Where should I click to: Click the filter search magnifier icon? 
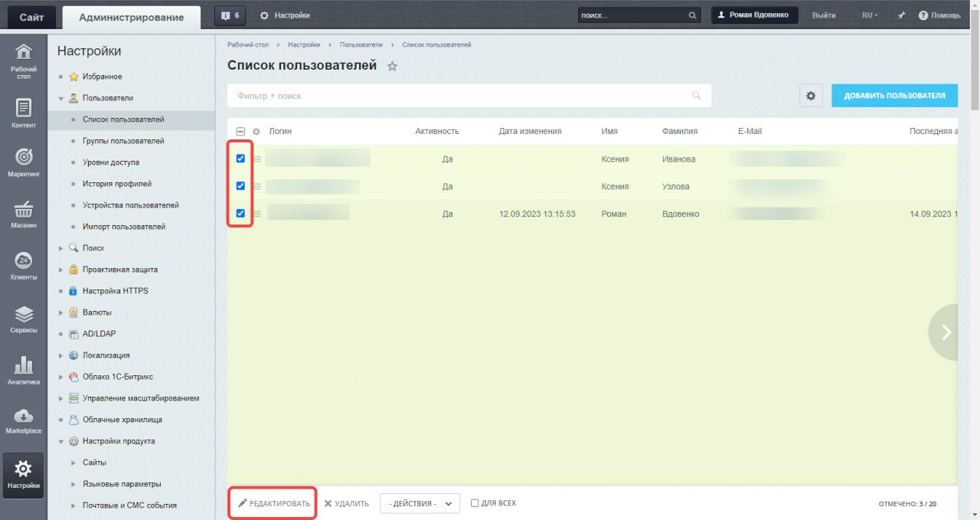click(696, 96)
